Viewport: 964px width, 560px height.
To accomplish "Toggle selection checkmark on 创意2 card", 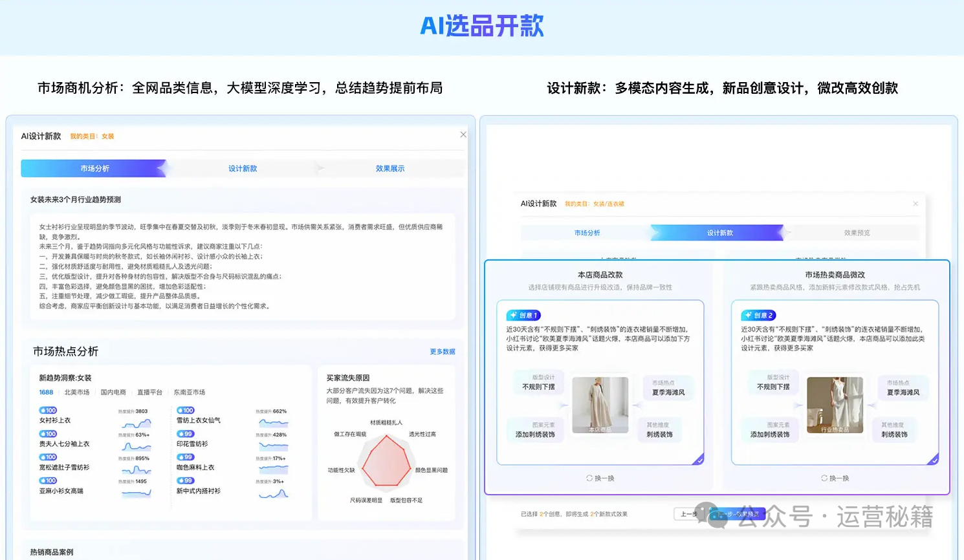I will 933,460.
